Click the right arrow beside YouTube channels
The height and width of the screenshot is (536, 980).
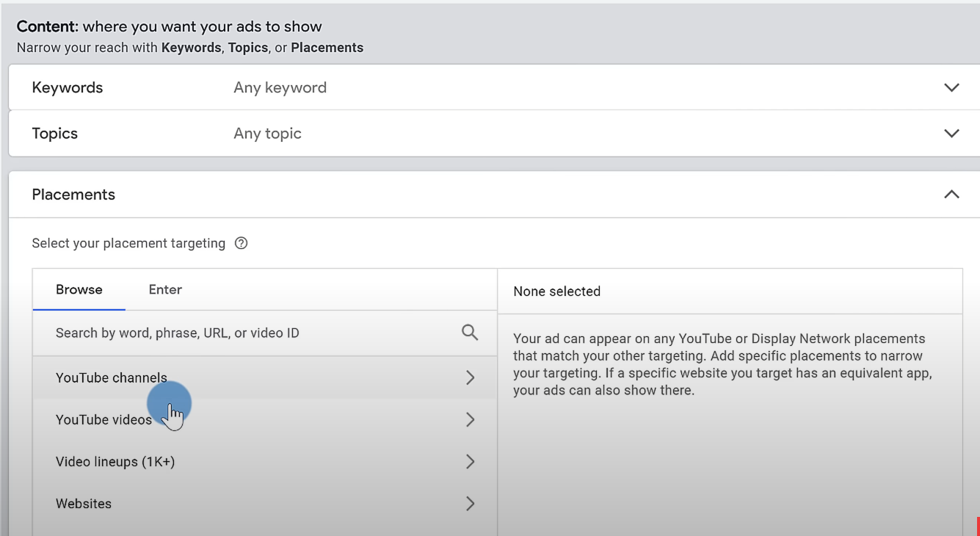[470, 377]
